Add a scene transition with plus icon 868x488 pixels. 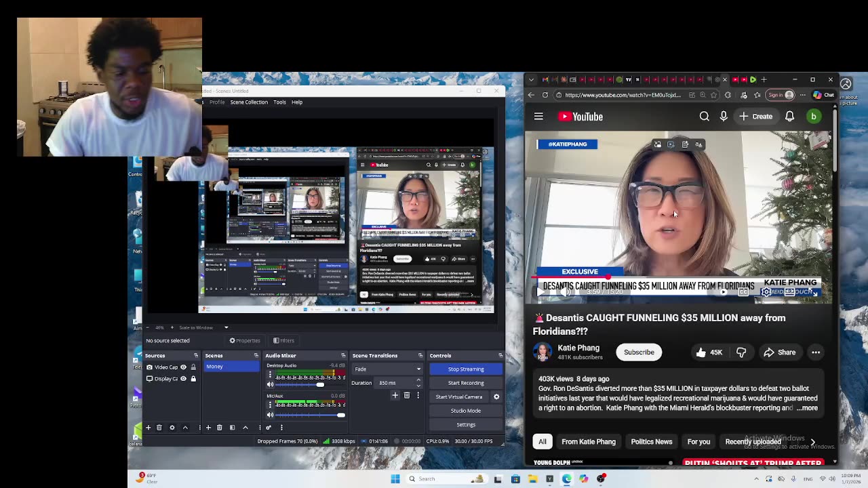point(395,395)
